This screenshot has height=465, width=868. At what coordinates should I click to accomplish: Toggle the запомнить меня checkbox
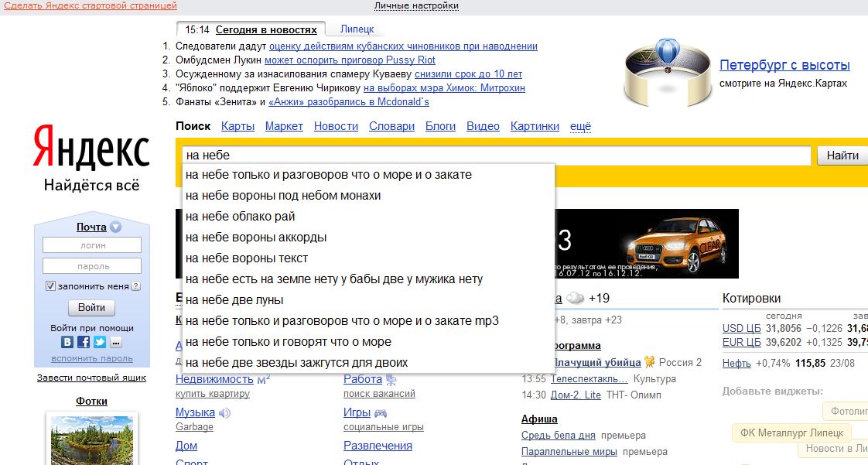tap(50, 286)
